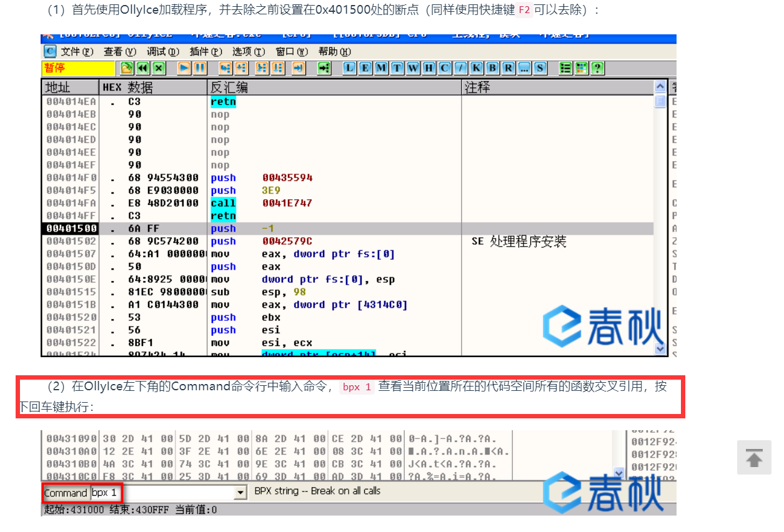Open Log window with L button

click(349, 68)
